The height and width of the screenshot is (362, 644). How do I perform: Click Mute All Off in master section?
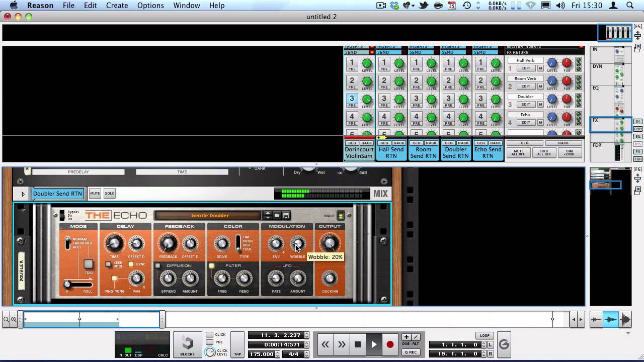518,152
